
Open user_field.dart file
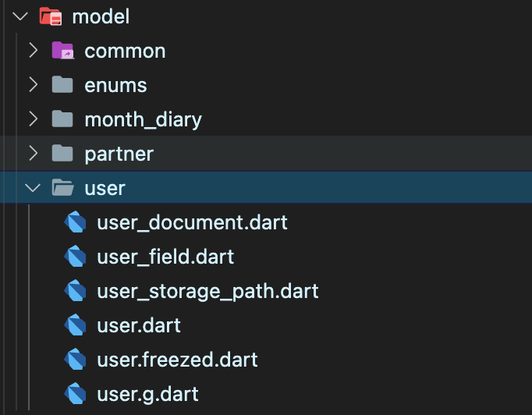[165, 257]
